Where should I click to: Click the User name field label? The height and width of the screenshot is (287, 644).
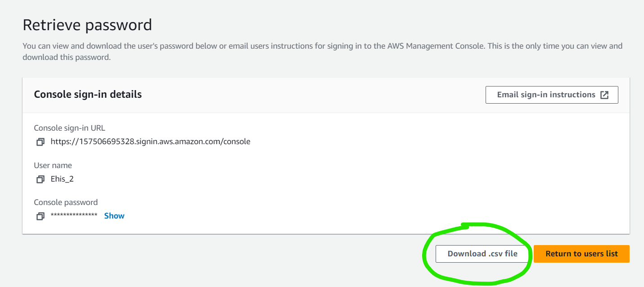[53, 165]
